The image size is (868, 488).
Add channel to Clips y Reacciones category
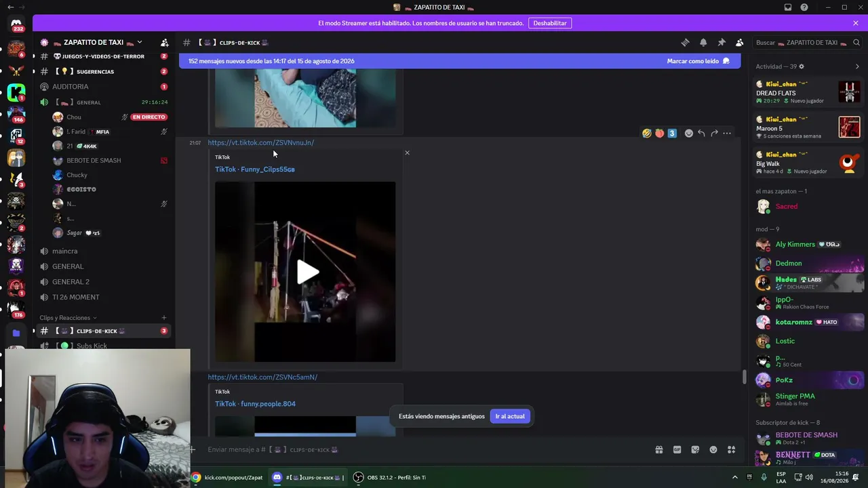tap(163, 318)
